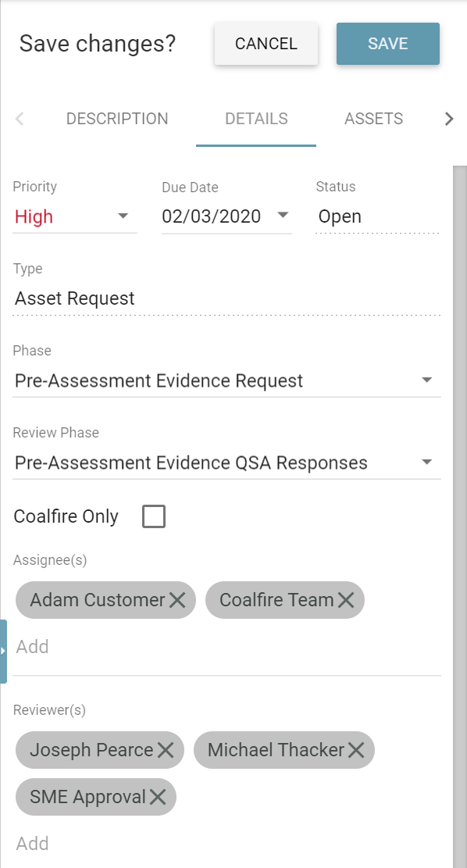The image size is (467, 868).
Task: Click the Cancel button
Action: (x=266, y=44)
